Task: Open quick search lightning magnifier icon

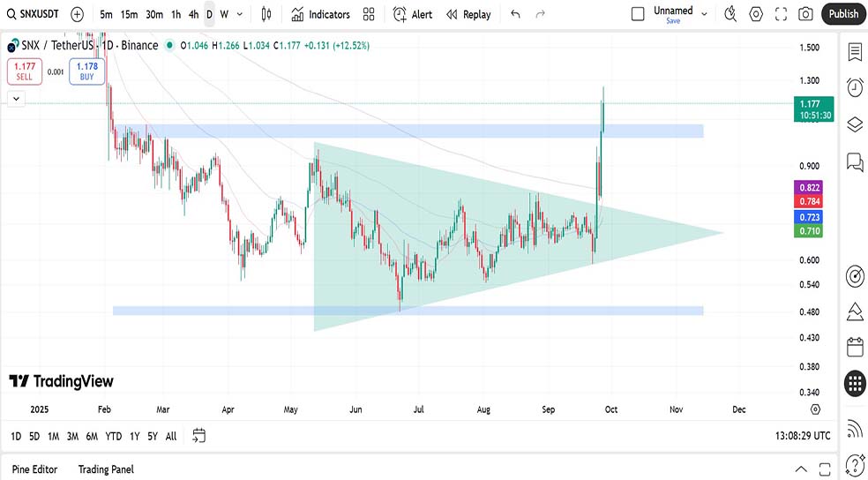Action: [x=730, y=14]
